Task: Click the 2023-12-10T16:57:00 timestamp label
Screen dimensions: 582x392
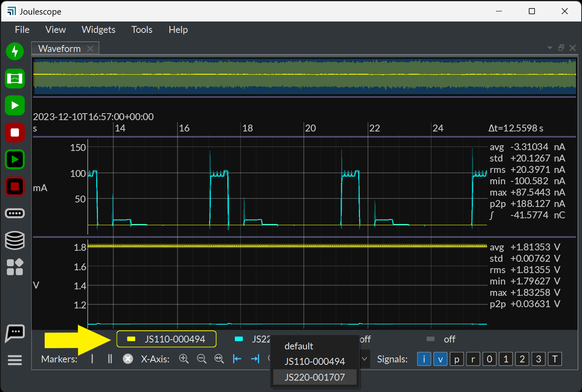Action: click(93, 117)
